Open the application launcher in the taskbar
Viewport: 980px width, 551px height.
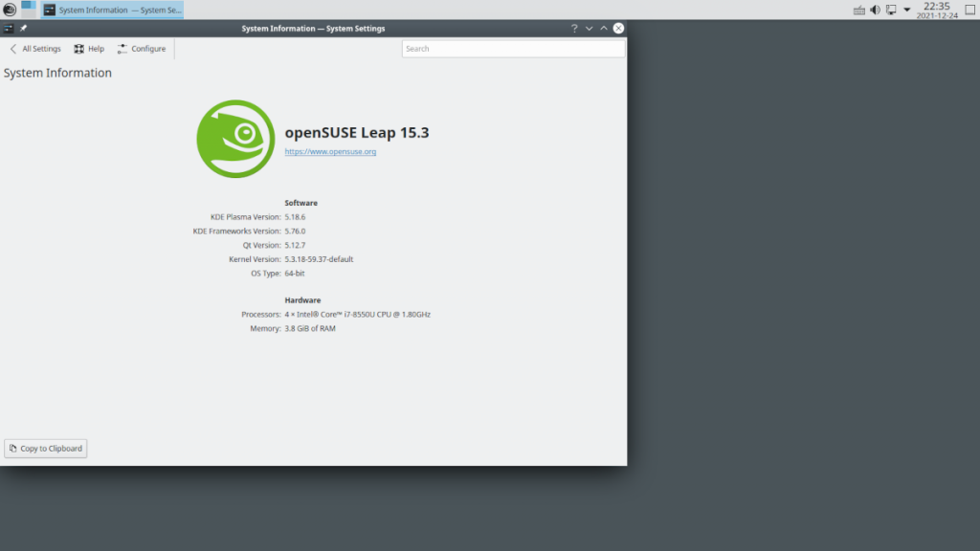pyautogui.click(x=10, y=9)
